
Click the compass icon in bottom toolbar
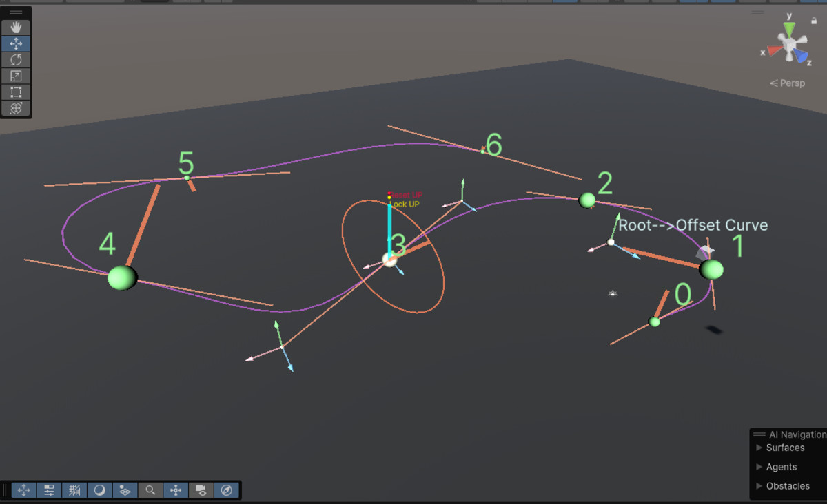[x=226, y=490]
